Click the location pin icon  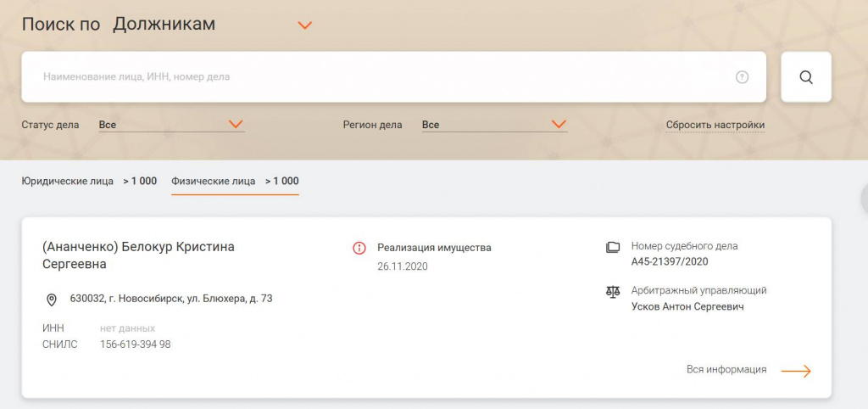52,300
